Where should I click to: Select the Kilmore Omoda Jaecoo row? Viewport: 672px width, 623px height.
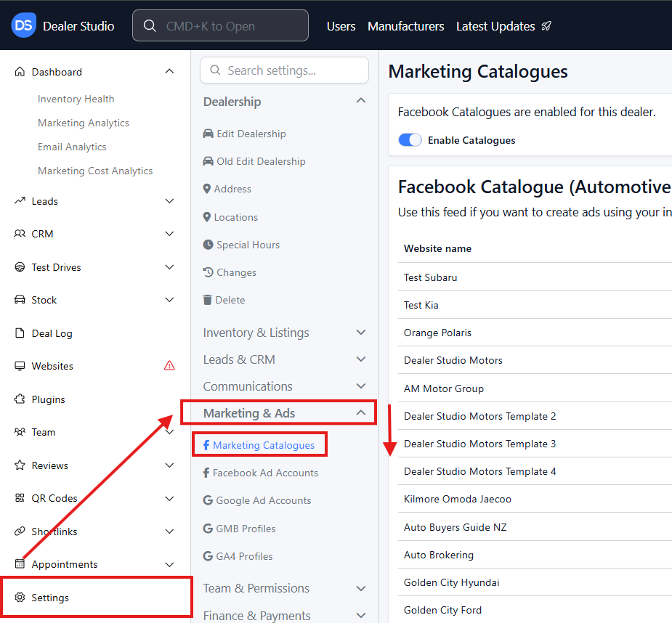[535, 499]
